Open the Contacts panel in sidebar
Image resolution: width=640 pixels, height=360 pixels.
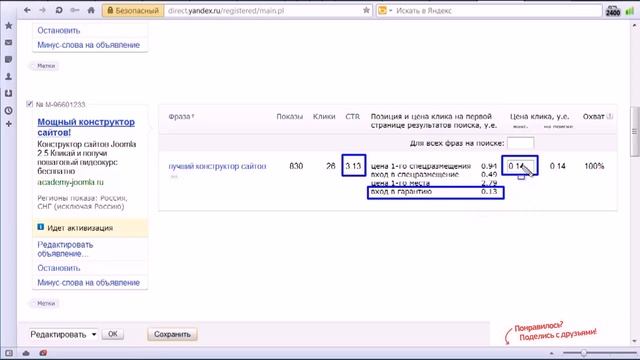[x=9, y=76]
